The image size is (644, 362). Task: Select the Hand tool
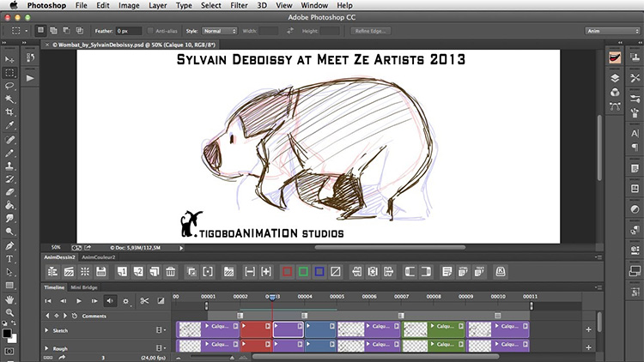(x=9, y=300)
